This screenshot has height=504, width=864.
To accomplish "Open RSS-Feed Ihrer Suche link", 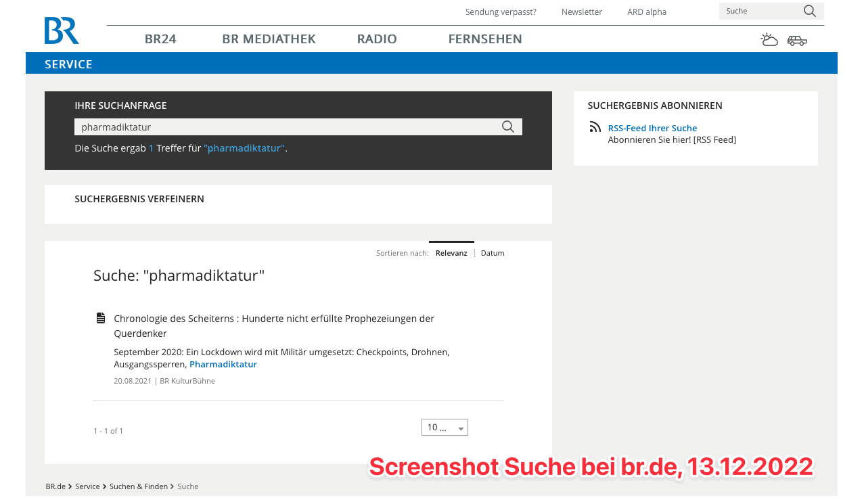I will coord(652,128).
